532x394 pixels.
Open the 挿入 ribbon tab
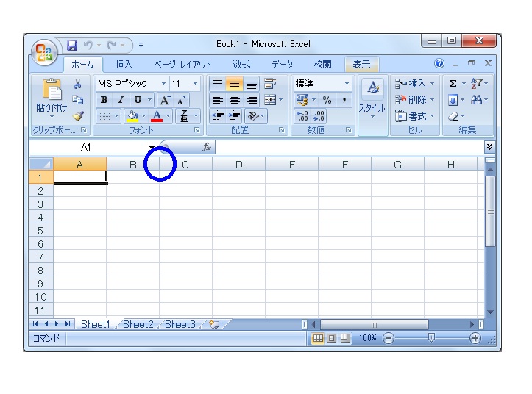(x=124, y=65)
